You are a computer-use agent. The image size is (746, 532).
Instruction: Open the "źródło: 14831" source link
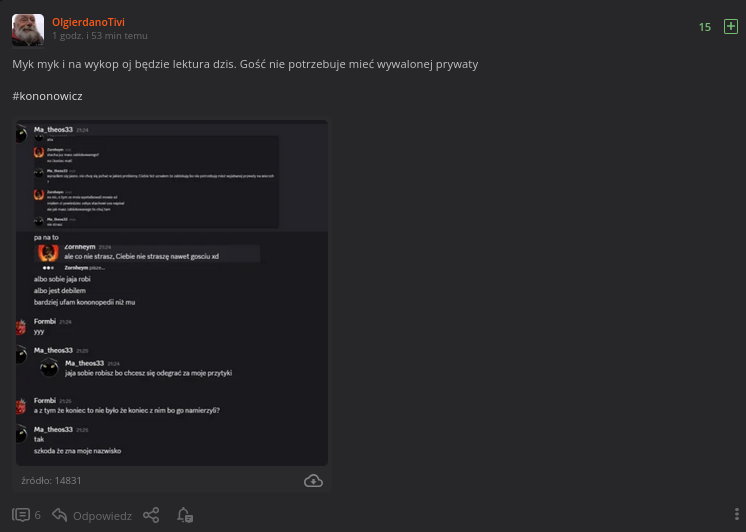point(51,481)
